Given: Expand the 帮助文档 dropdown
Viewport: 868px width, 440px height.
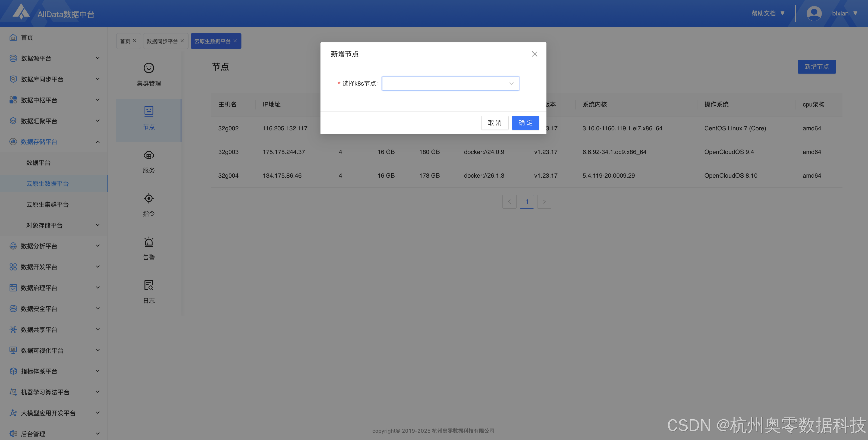Looking at the screenshot, I should click(x=768, y=14).
